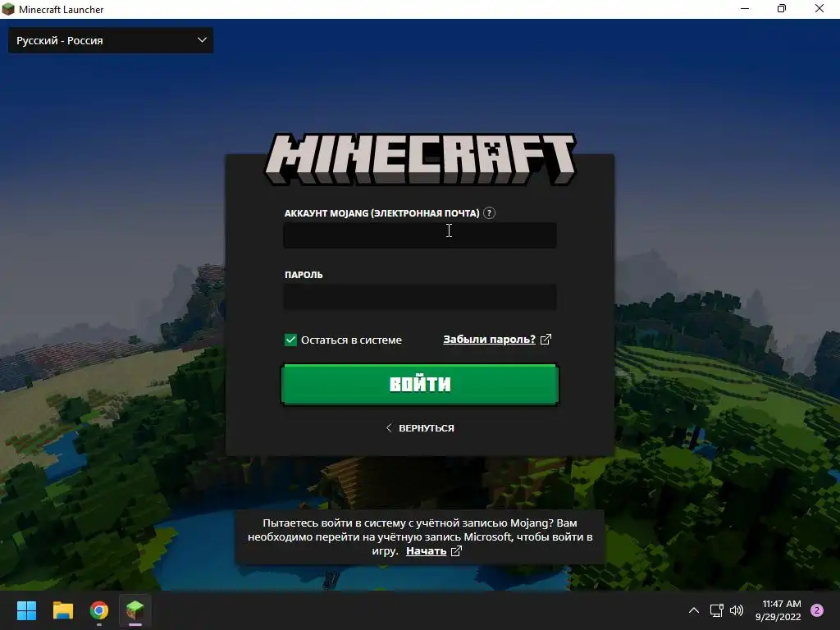Viewport: 840px width, 630px height.
Task: Open the network status tray icon
Action: click(x=716, y=610)
